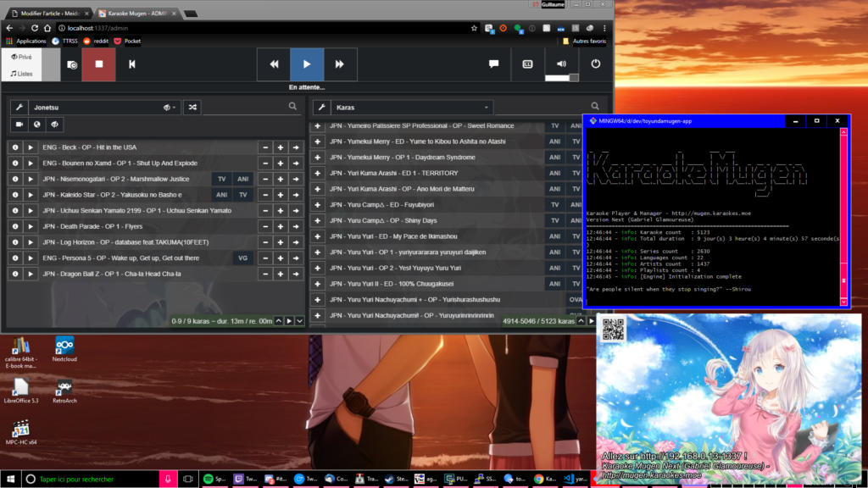Bookmark this page with the star icon
This screenshot has height=488, width=868.
coord(474,28)
